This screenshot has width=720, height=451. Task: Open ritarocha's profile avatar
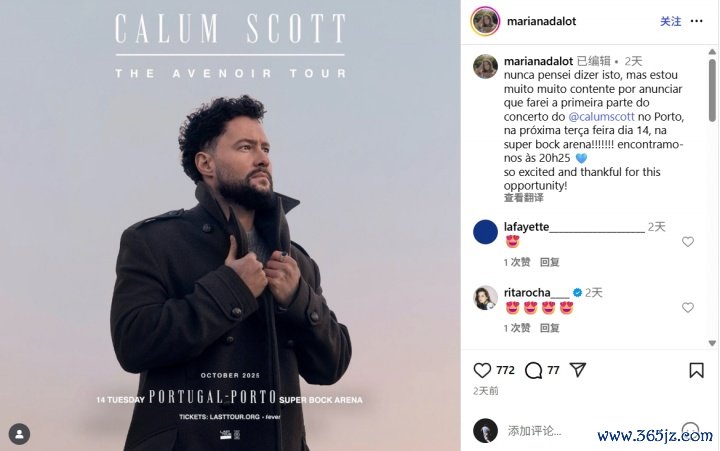pos(485,298)
